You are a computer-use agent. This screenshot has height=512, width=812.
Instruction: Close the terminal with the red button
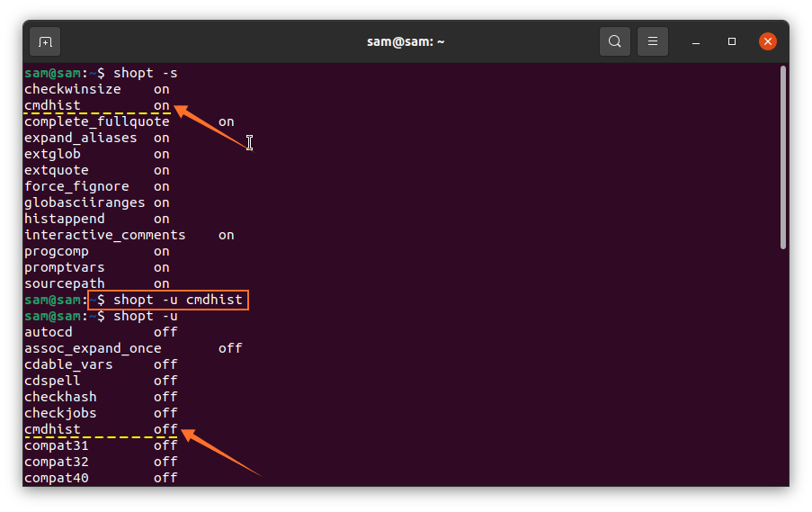(x=767, y=41)
